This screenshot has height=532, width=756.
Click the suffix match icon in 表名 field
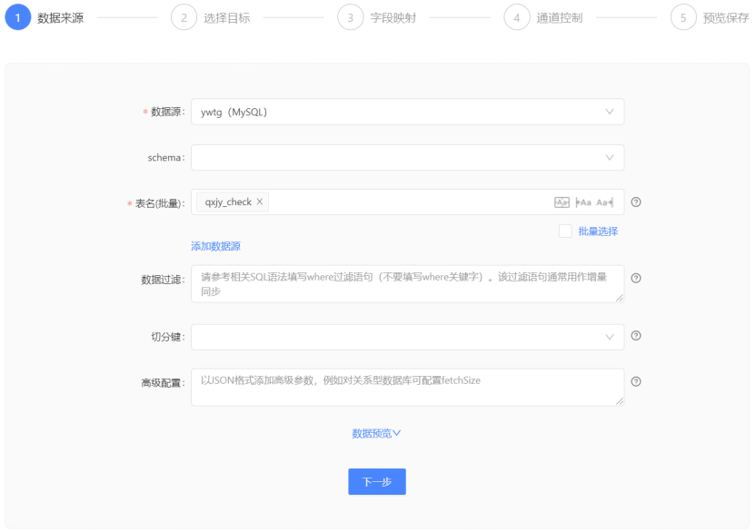[605, 202]
